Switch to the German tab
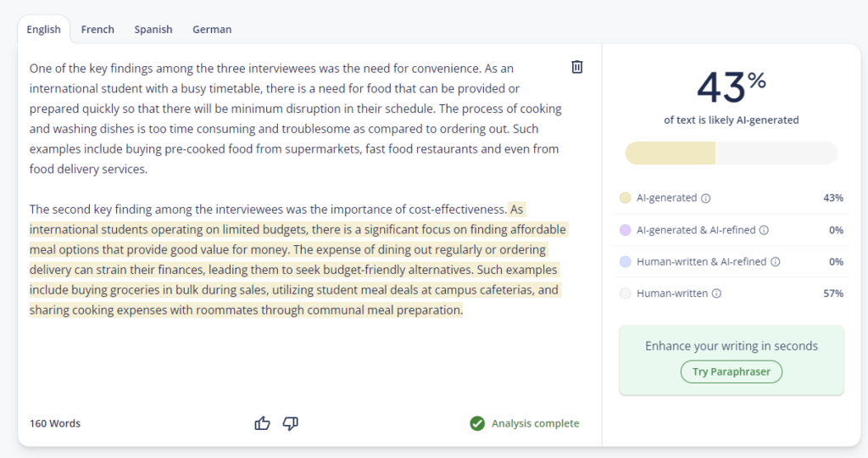Viewport: 868px width, 458px height. [212, 30]
